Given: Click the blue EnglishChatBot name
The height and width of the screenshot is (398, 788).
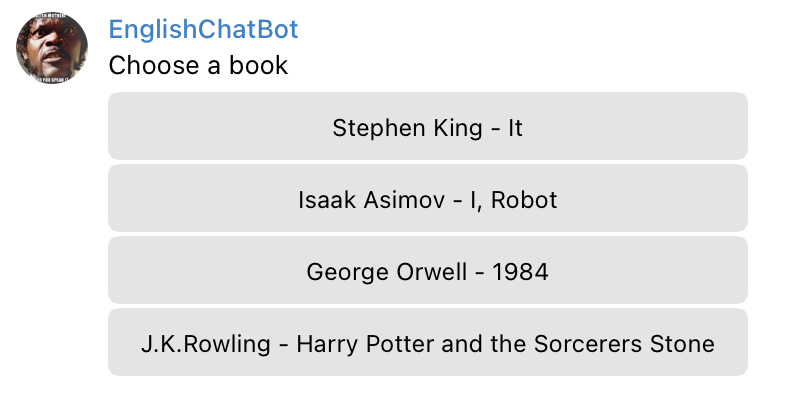Looking at the screenshot, I should click(204, 29).
